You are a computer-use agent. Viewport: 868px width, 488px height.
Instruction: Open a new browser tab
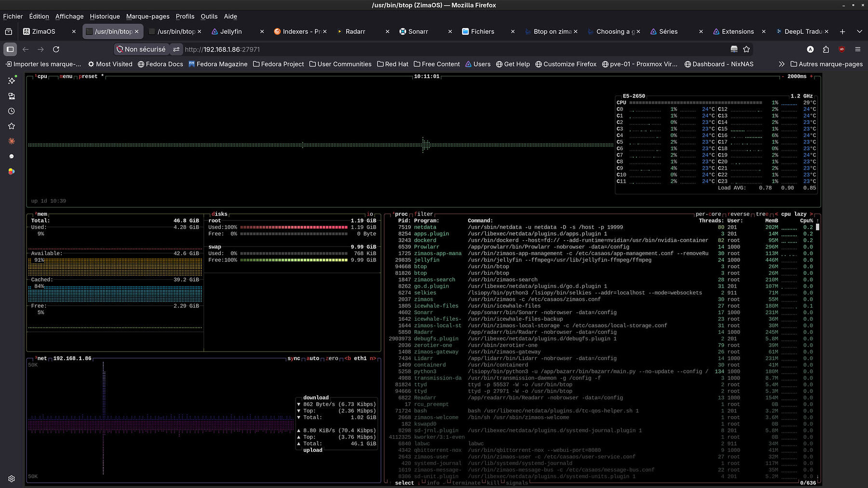point(842,31)
